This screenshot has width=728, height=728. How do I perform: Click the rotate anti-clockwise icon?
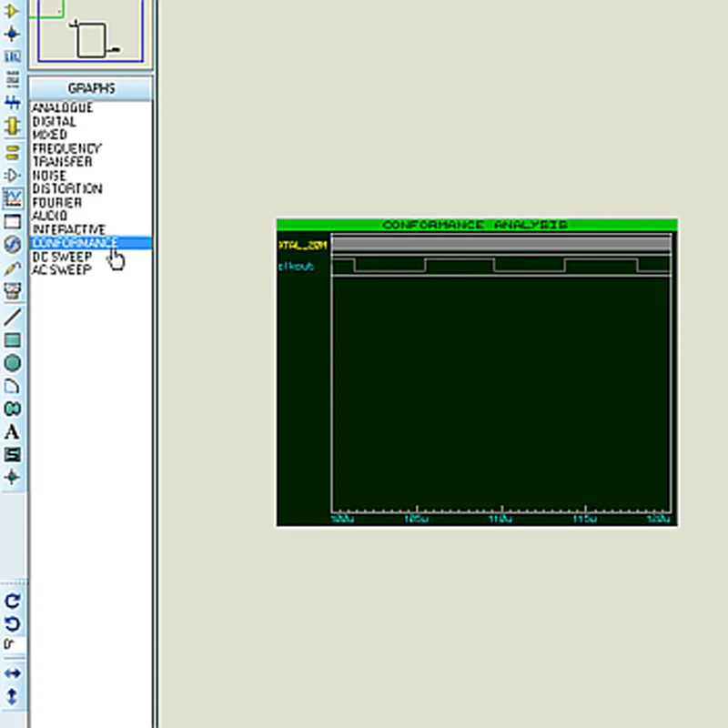click(x=13, y=623)
